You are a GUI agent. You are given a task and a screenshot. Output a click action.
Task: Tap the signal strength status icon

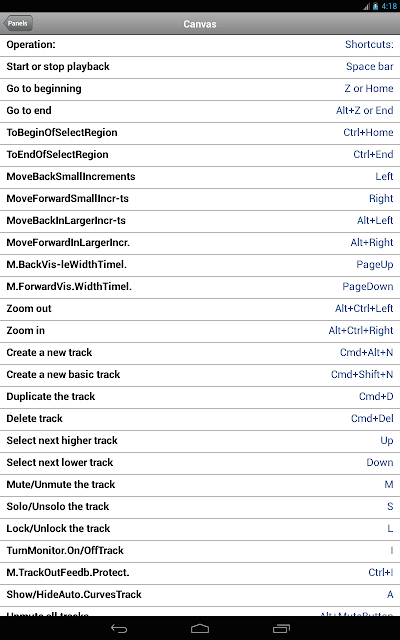pyautogui.click(x=366, y=6)
